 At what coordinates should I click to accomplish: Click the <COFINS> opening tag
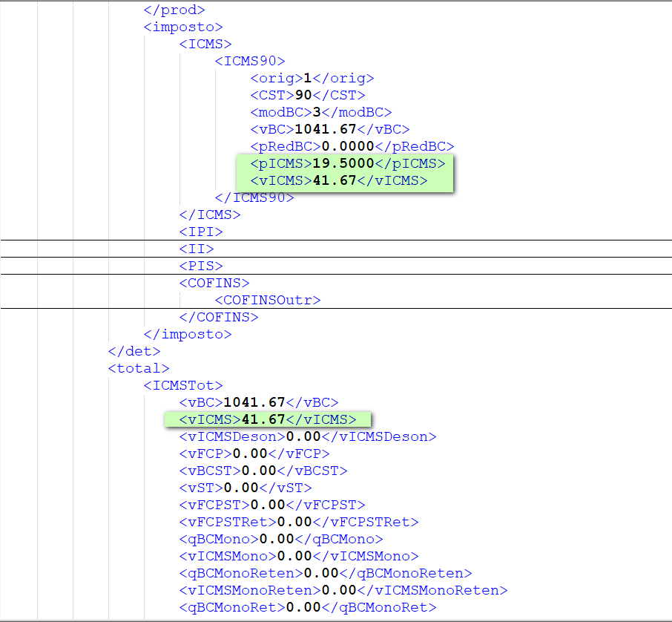pos(214,283)
